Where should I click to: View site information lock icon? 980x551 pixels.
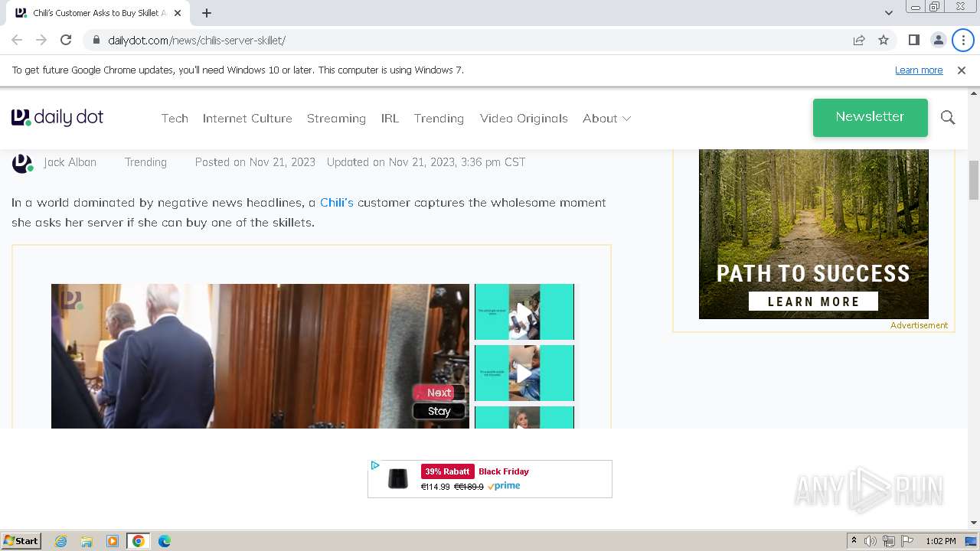(x=96, y=40)
